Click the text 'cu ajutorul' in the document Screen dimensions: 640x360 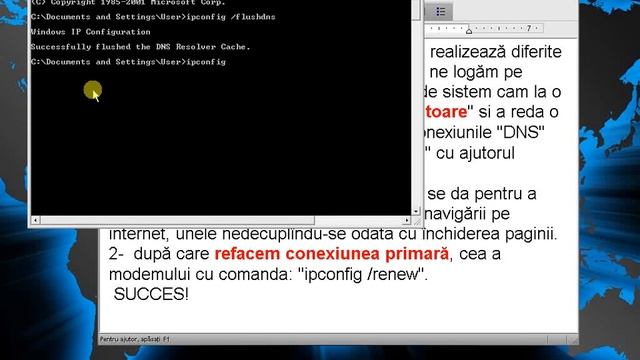475,153
